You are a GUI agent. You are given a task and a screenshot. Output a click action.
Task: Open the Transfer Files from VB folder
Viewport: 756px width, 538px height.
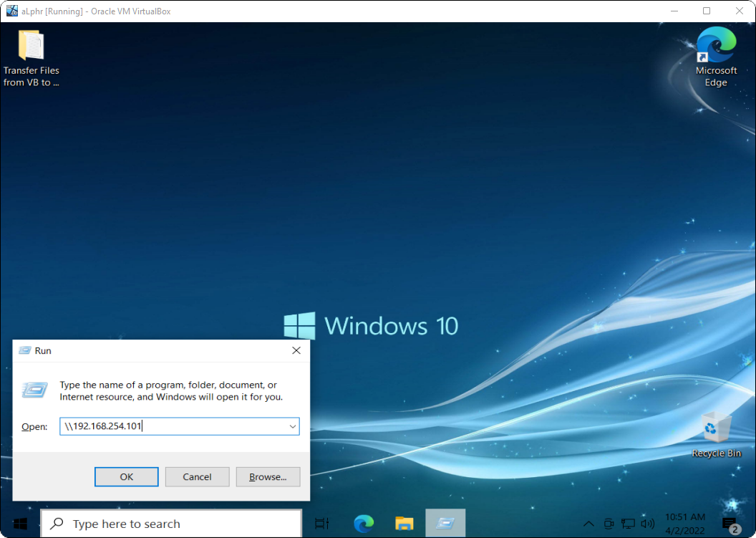coord(31,58)
